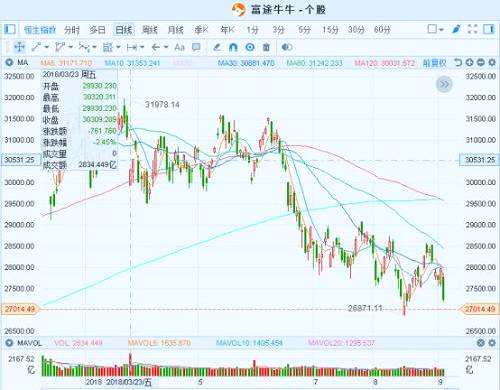Click the MA120 moving average value
Screen dimensions: 500x390
(384, 63)
